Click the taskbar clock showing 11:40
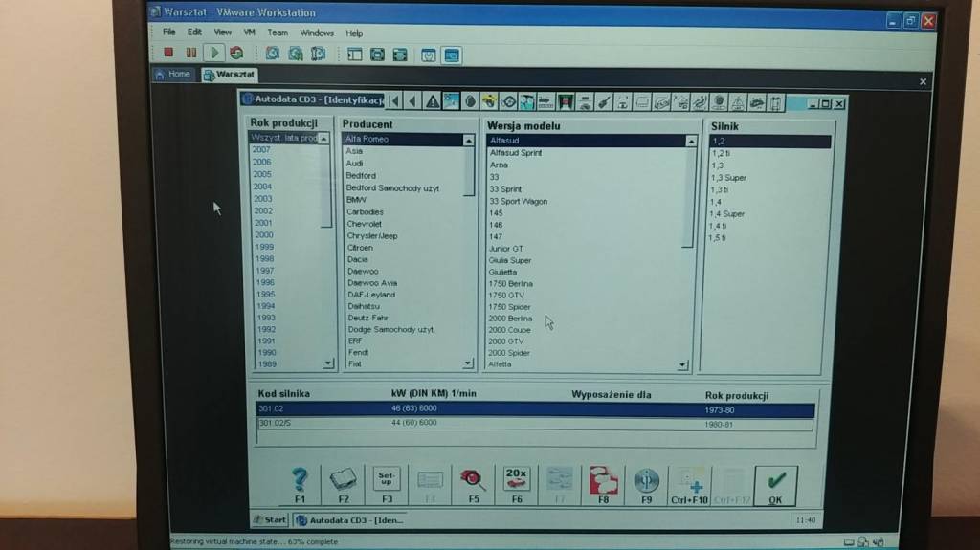Image resolution: width=980 pixels, height=550 pixels. tap(806, 520)
